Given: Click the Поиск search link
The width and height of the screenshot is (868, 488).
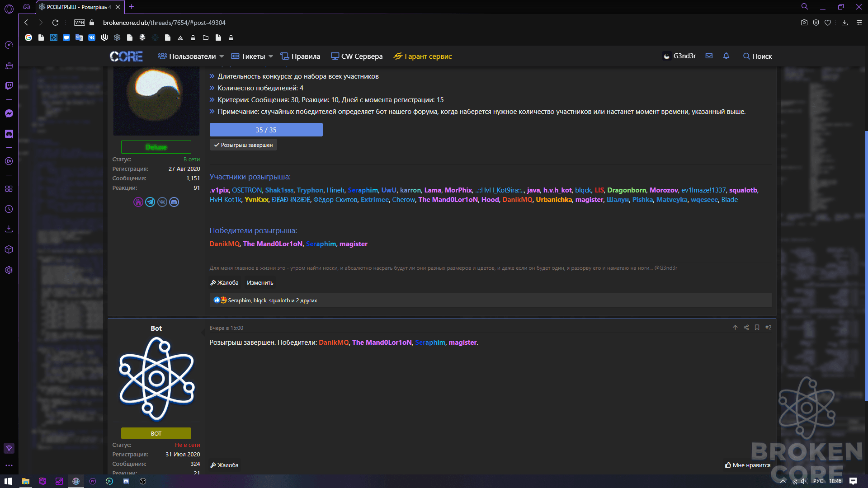Looking at the screenshot, I should pos(758,56).
